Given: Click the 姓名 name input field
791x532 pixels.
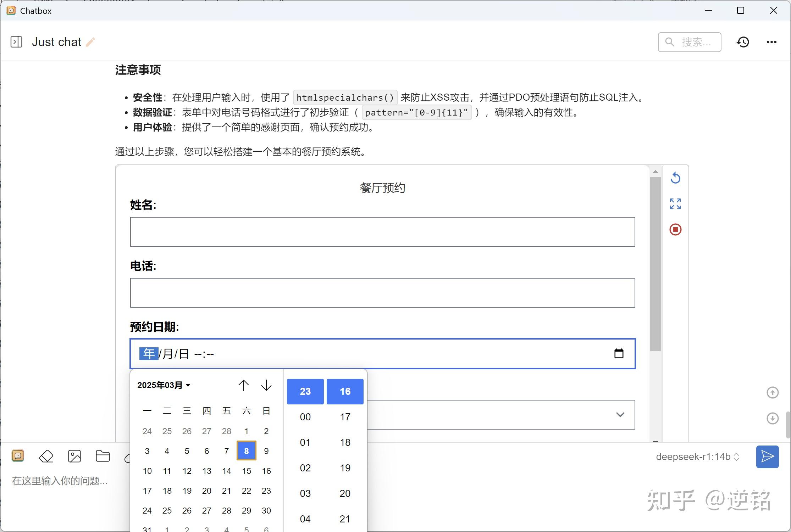Looking at the screenshot, I should pyautogui.click(x=382, y=232).
